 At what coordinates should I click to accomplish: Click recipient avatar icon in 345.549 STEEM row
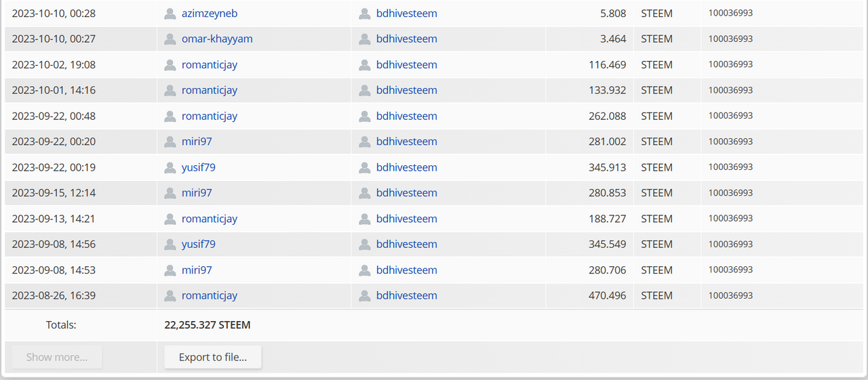pos(365,245)
